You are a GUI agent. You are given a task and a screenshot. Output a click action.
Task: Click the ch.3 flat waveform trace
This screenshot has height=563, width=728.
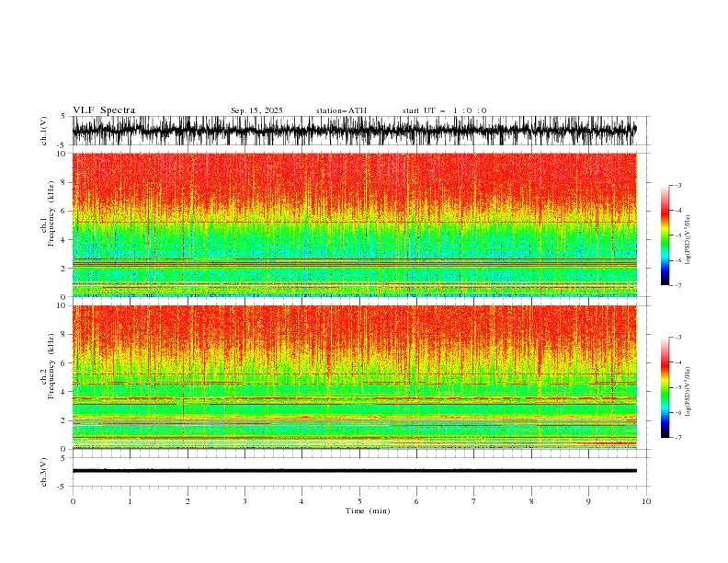pos(354,471)
